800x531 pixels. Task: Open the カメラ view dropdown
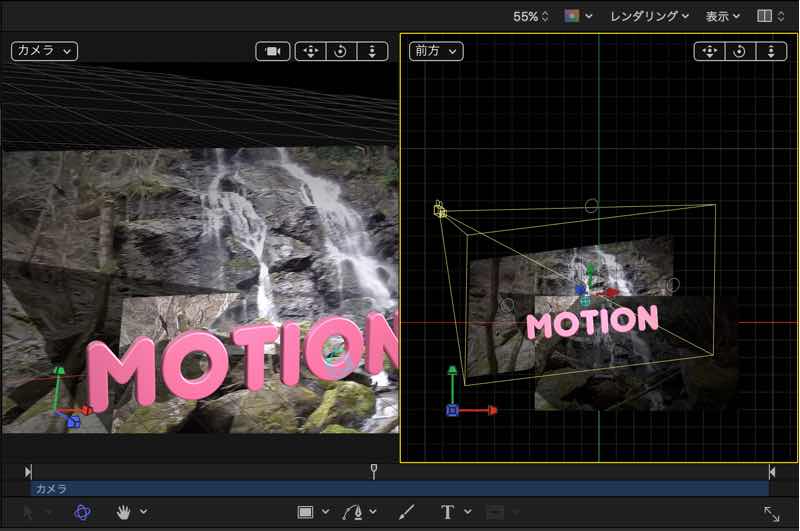tap(44, 50)
